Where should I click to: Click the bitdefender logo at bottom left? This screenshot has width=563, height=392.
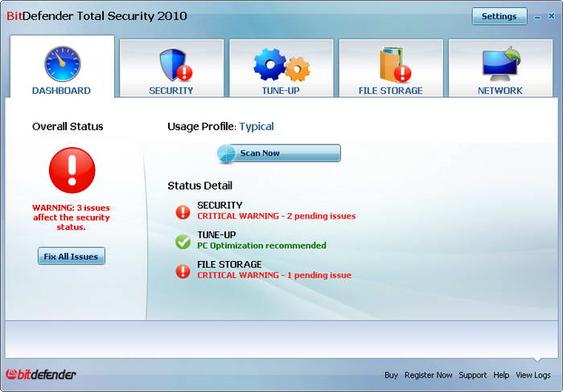point(40,374)
